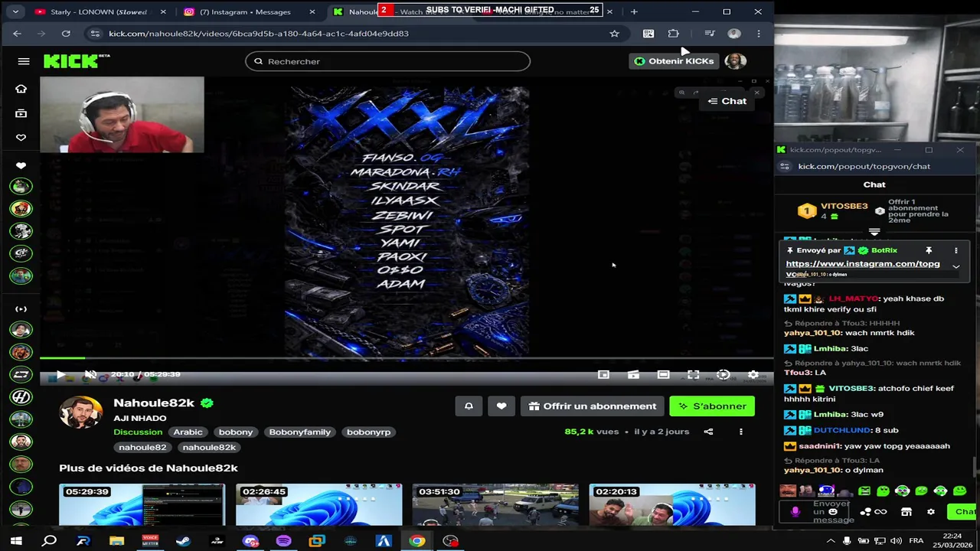Viewport: 980px width, 551px height.
Task: Open the Discussion category link
Action: click(x=138, y=432)
